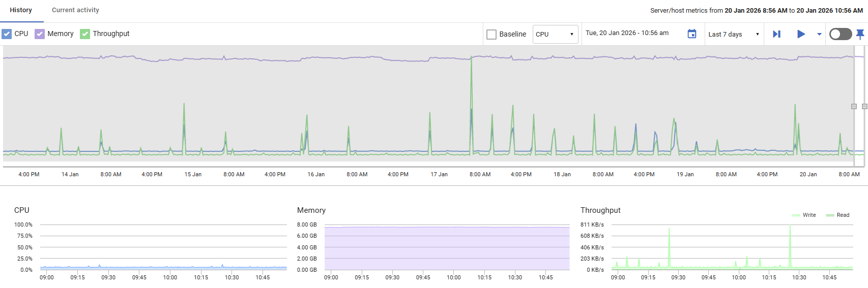
Task: Uncheck the CPU metric checkbox
Action: click(7, 34)
